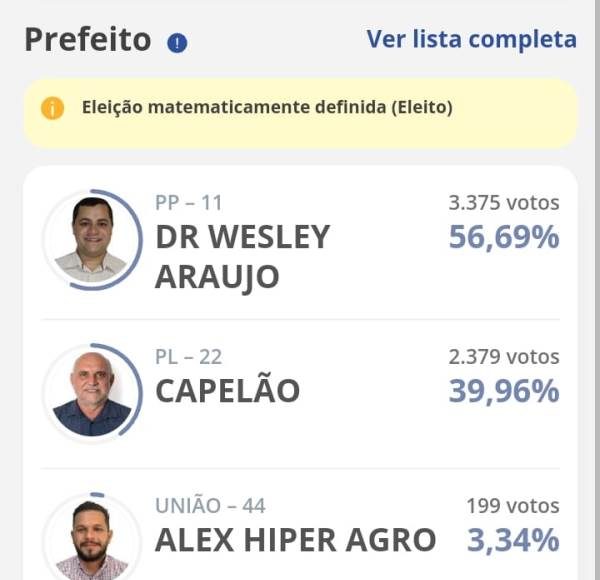Click the CAPELÃO candidate name
This screenshot has height=580, width=600.
227,391
